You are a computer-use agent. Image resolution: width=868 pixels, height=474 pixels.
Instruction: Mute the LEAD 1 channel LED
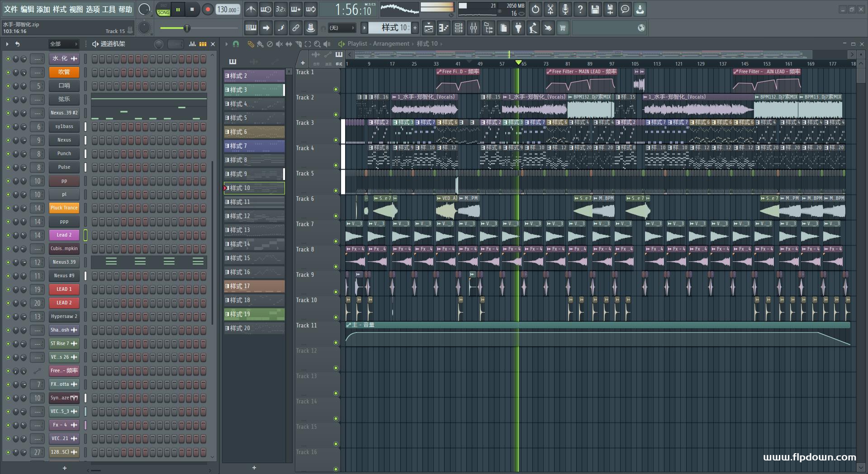pos(8,289)
